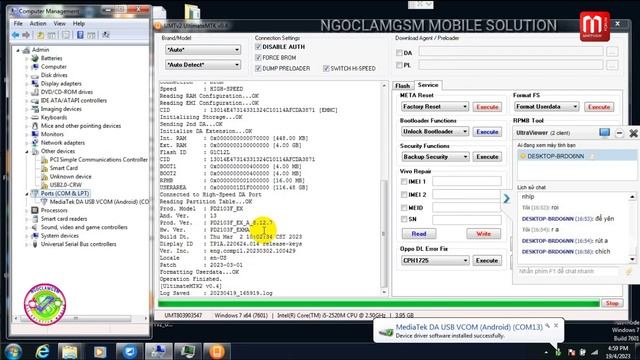This screenshot has height=360, width=640.
Task: Click the scan for hardware changes toolbar icon
Action: pos(105,35)
